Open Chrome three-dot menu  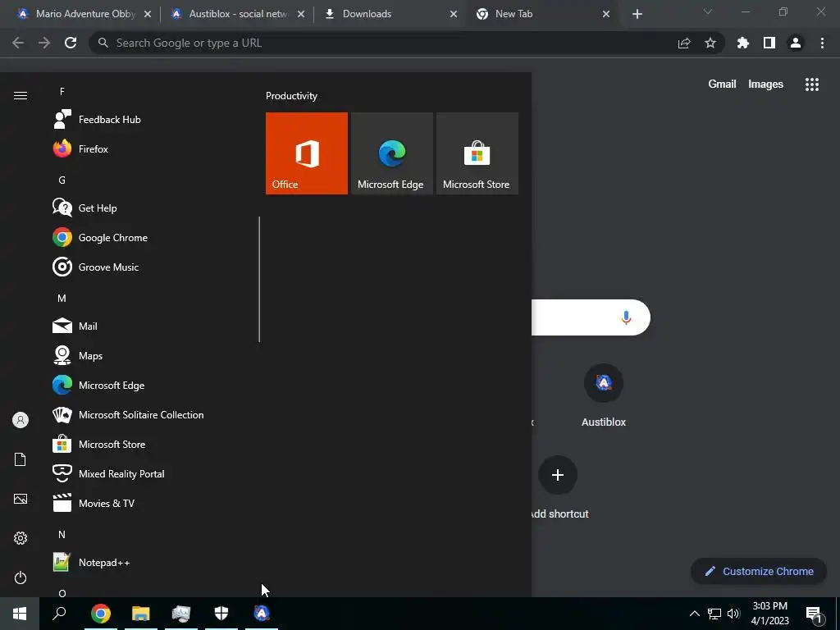(x=822, y=43)
